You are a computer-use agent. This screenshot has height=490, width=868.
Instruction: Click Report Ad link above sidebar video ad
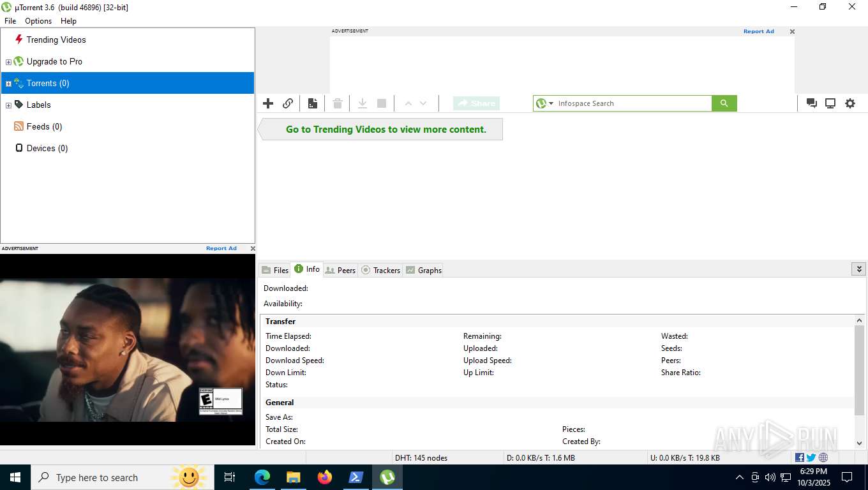(221, 248)
